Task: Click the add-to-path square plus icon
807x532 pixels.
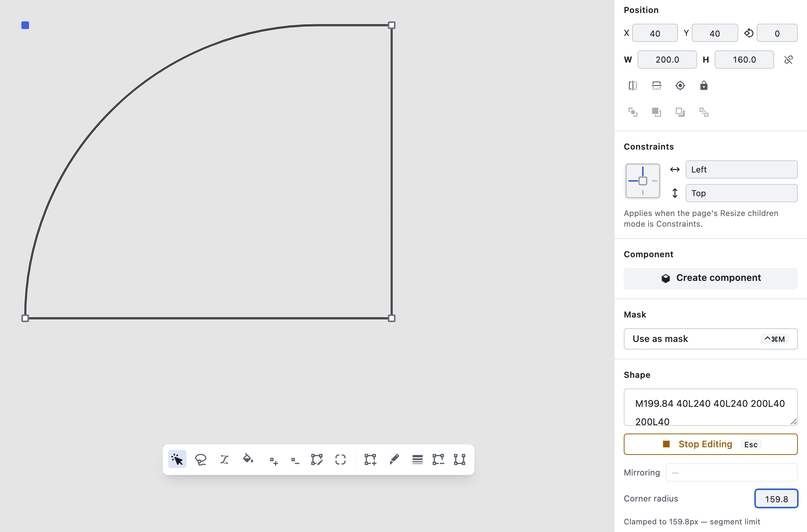Action: point(370,459)
